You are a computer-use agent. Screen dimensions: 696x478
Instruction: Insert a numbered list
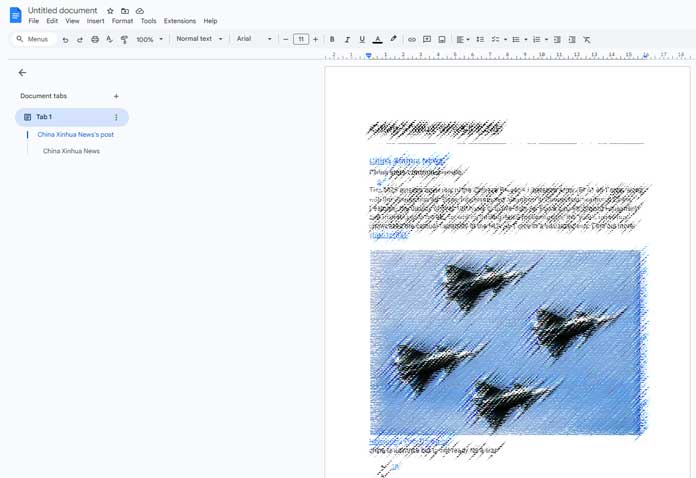coord(537,40)
